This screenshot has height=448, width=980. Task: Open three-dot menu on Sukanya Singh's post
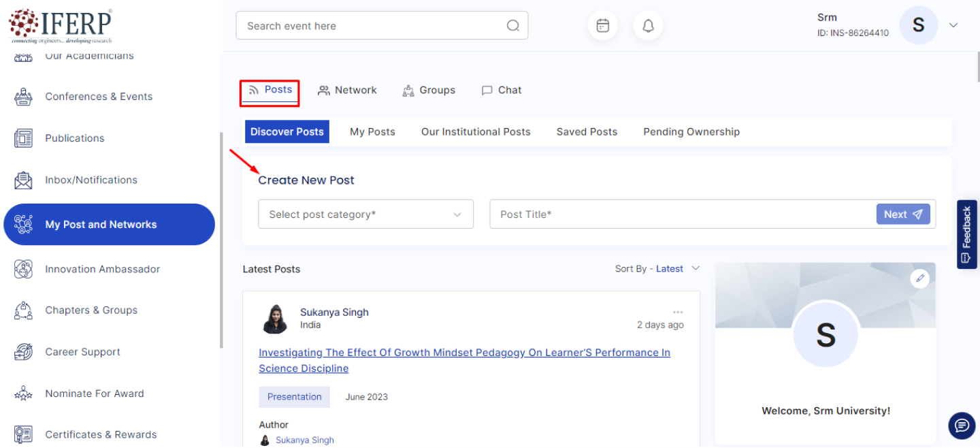coord(677,313)
